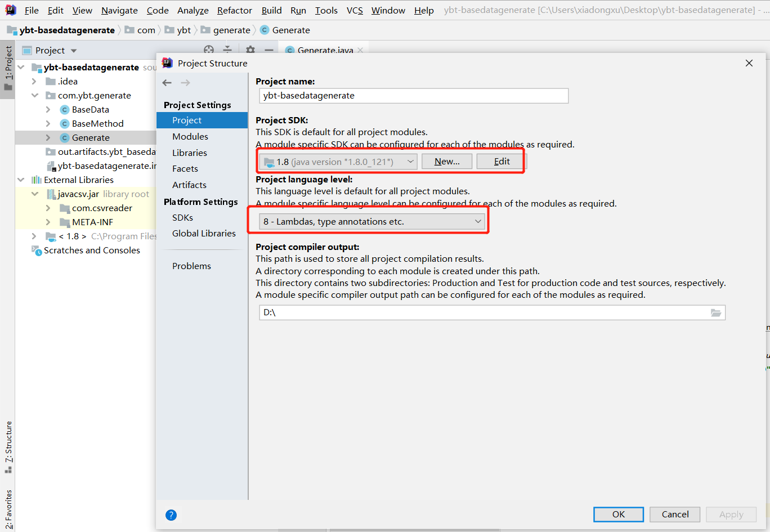The width and height of the screenshot is (770, 532).
Task: Collapse the ybt-basedatagenerate root node
Action: click(21, 68)
